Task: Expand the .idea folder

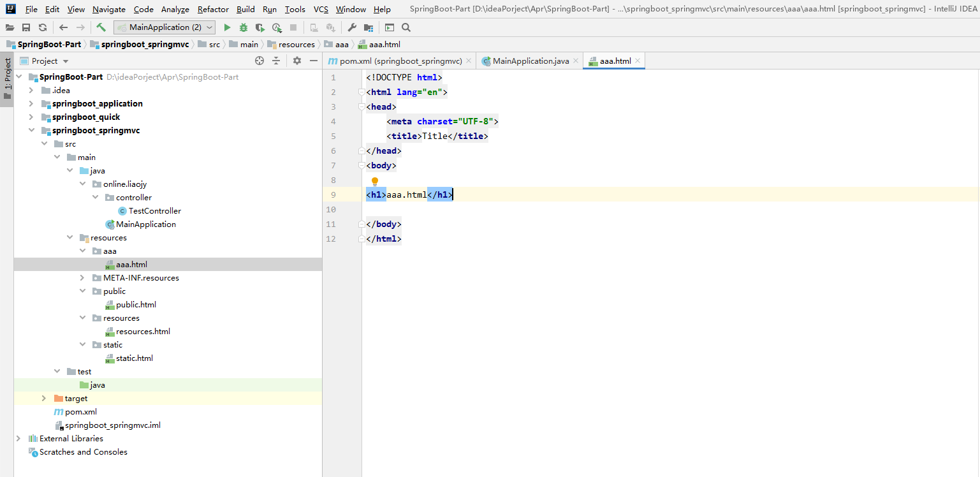Action: 31,91
